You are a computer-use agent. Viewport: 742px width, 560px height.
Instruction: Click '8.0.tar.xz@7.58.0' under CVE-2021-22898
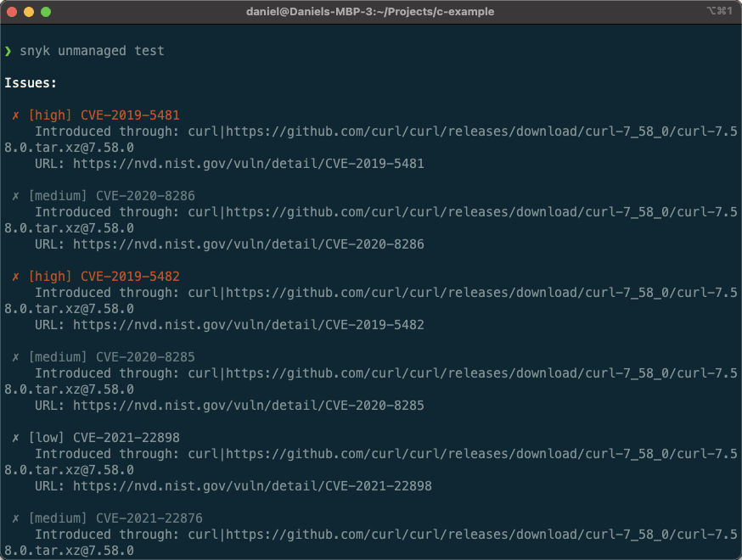(x=69, y=470)
